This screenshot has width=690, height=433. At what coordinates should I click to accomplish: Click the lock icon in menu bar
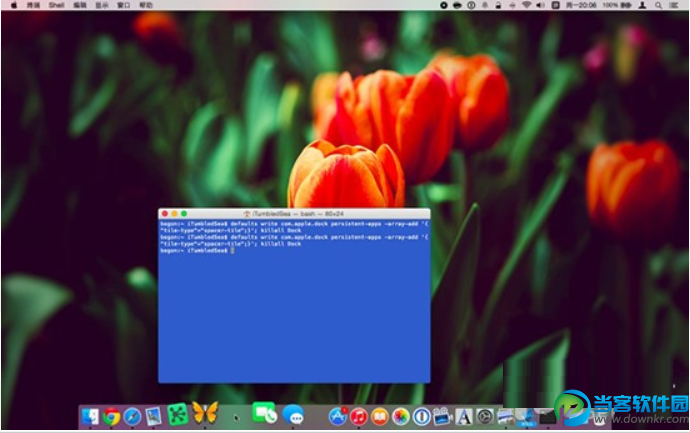click(x=498, y=5)
